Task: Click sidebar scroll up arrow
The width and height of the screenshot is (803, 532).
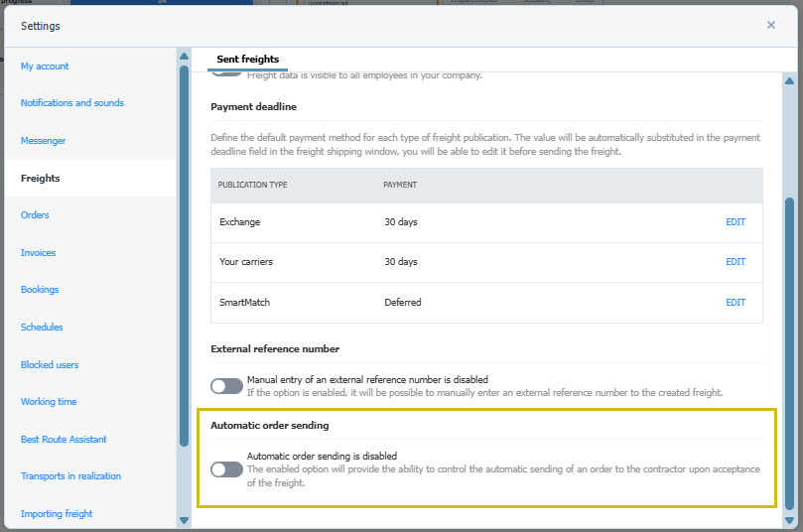Action: (184, 56)
